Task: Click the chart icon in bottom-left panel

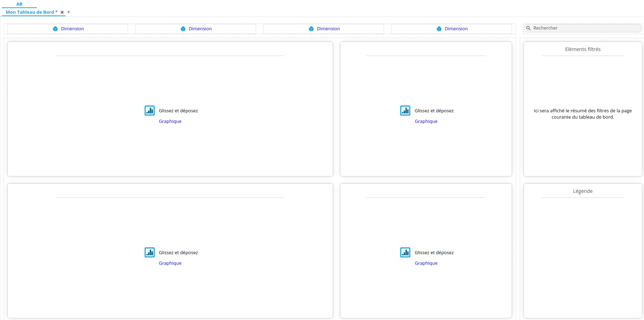Action: 150,252
